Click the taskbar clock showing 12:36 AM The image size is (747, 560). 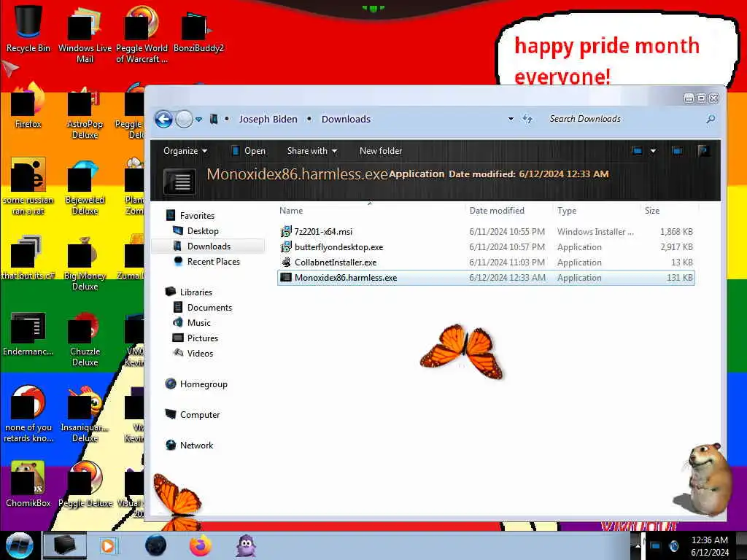click(710, 546)
